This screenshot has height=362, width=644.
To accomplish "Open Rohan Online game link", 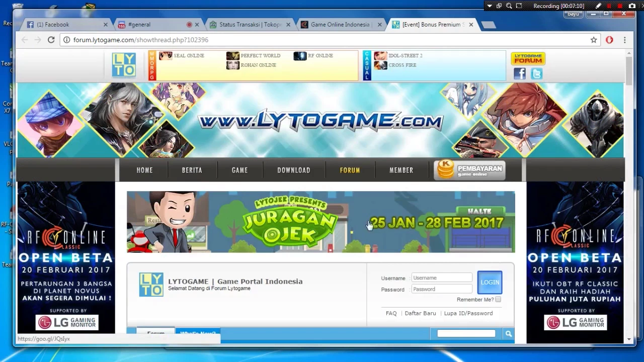I will coord(258,65).
